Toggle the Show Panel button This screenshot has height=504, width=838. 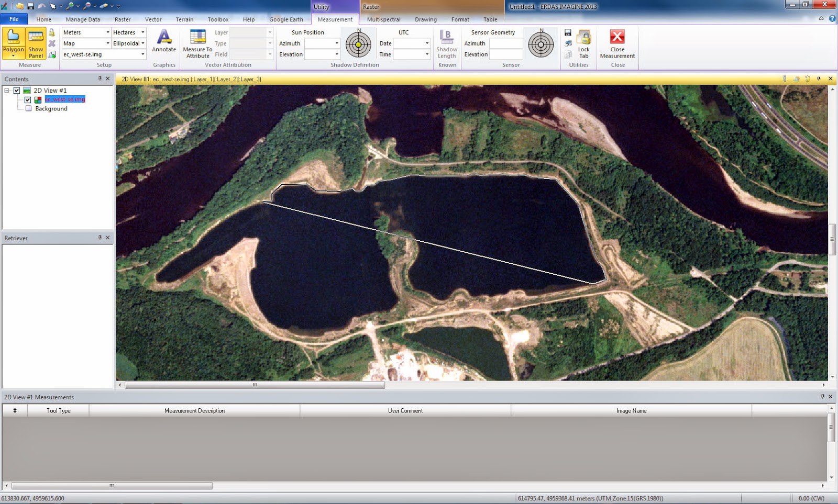tap(36, 43)
